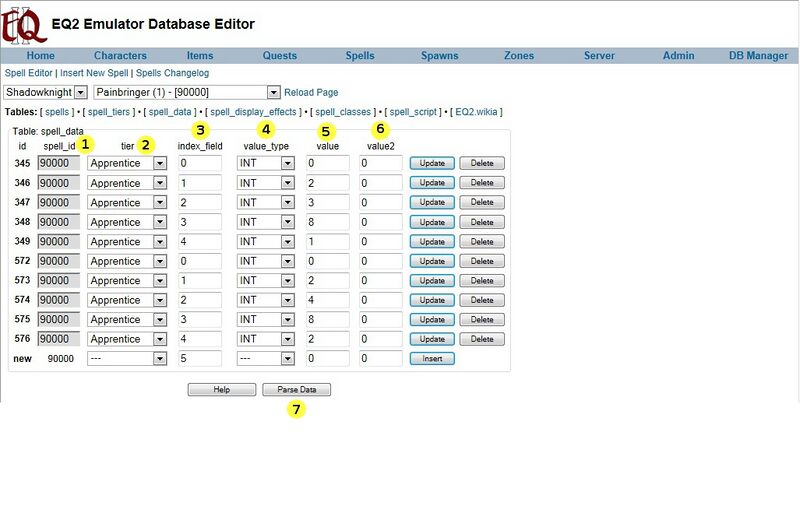Open the Spawns menu
Screen dimensions: 800x513
pos(439,56)
